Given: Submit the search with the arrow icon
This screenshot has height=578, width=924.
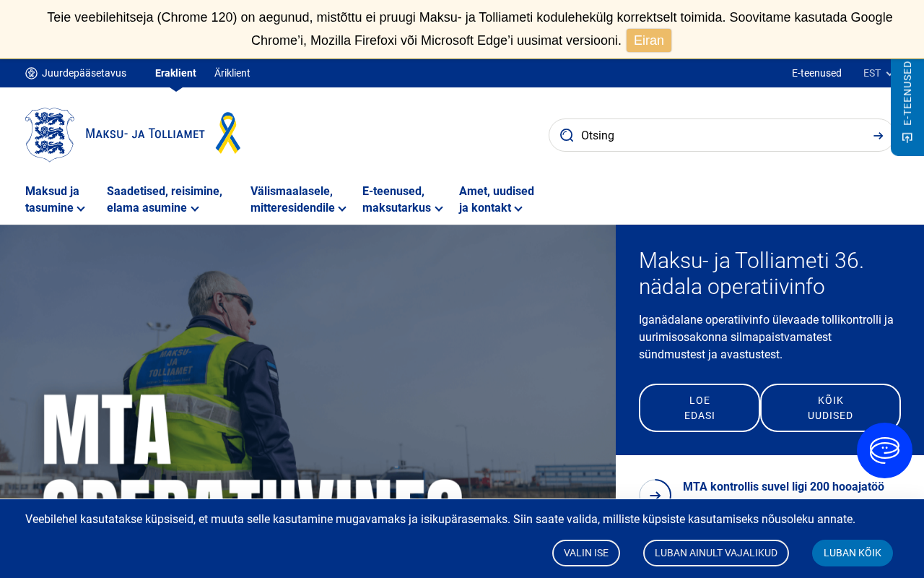Looking at the screenshot, I should coord(878,135).
